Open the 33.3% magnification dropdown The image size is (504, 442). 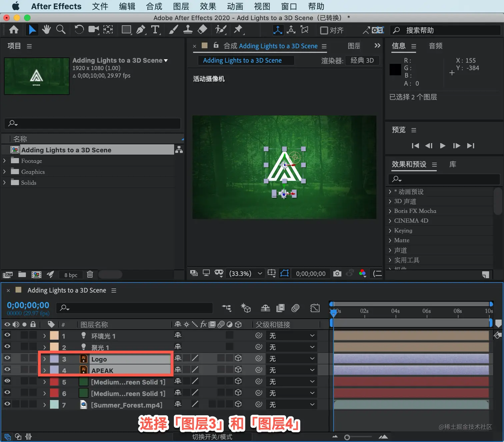click(x=246, y=274)
